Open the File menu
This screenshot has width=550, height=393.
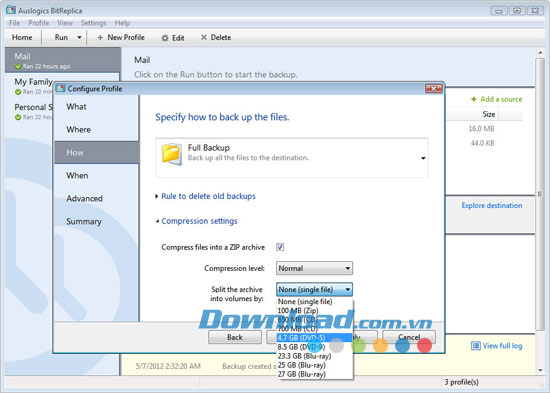14,23
